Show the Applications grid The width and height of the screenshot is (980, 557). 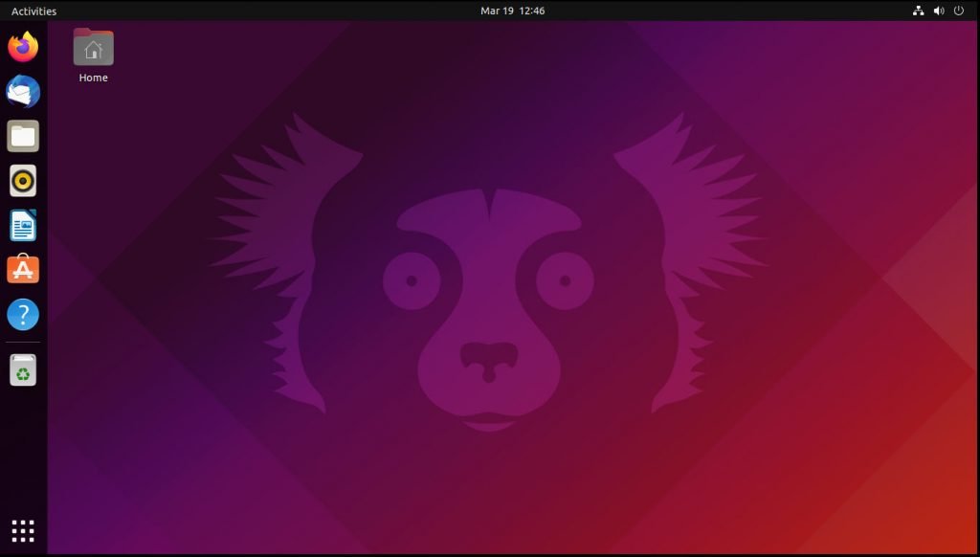(x=21, y=531)
